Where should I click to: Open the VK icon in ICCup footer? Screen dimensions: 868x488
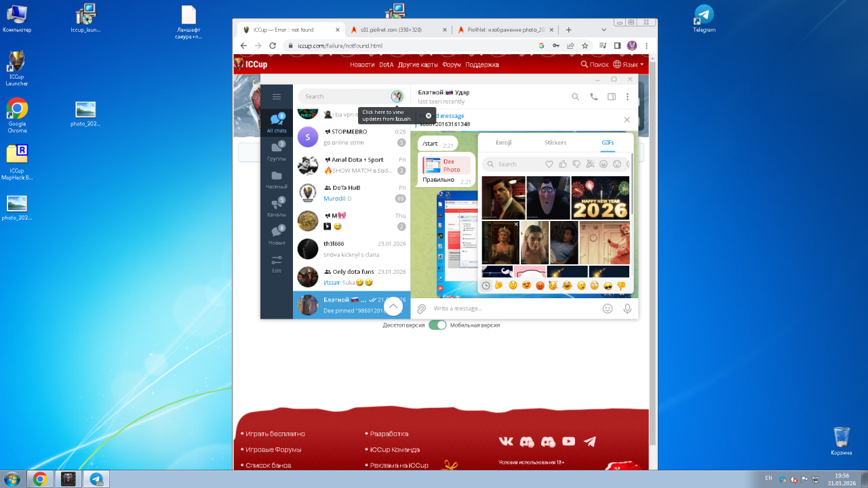[x=506, y=441]
